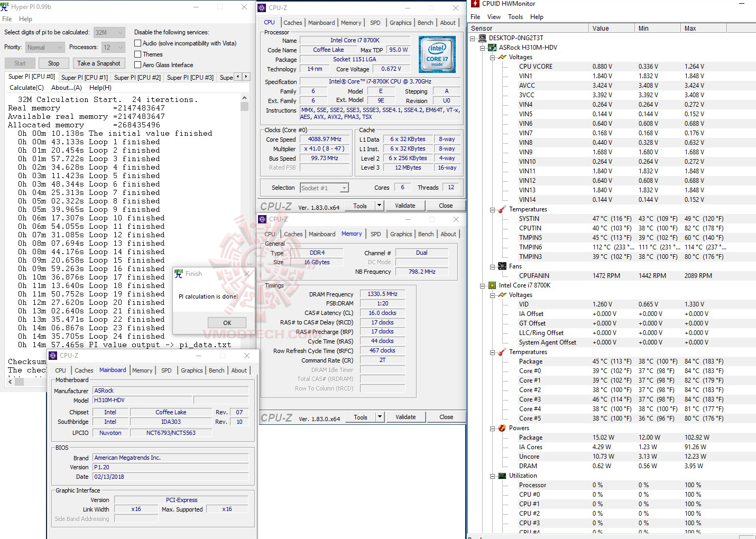The image size is (756, 539).
Task: Open the Priority dropdown set to Normal
Action: [45, 48]
